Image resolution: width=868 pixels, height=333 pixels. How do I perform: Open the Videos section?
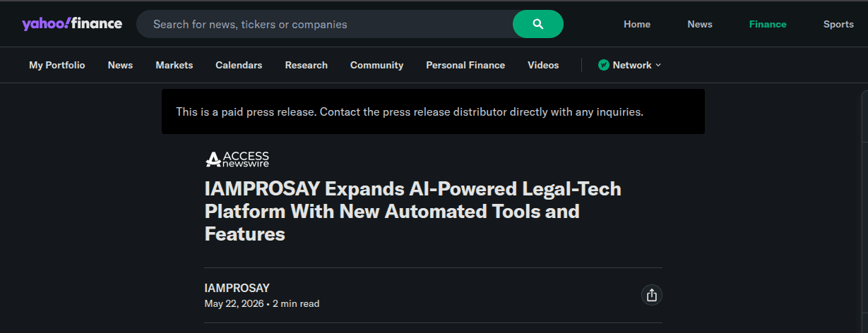(543, 65)
